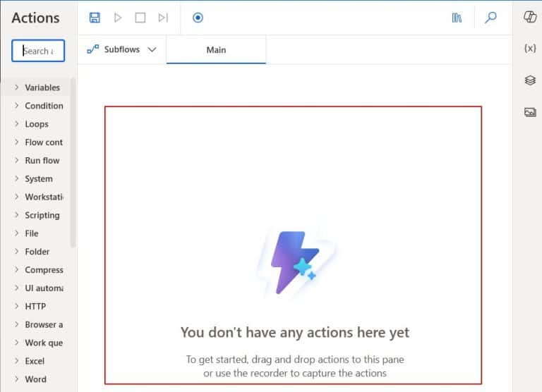Run the flow with the play icon

coord(118,18)
